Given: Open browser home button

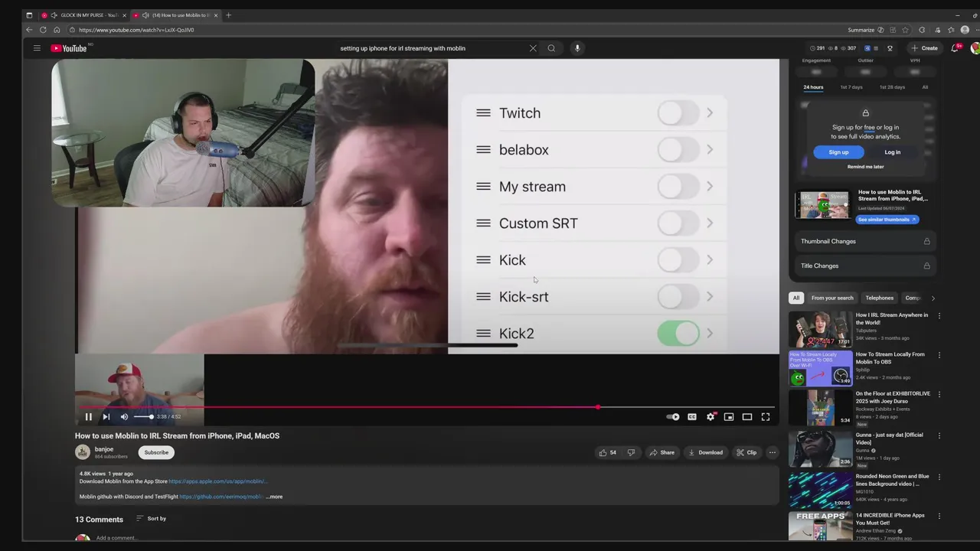Looking at the screenshot, I should tap(57, 30).
